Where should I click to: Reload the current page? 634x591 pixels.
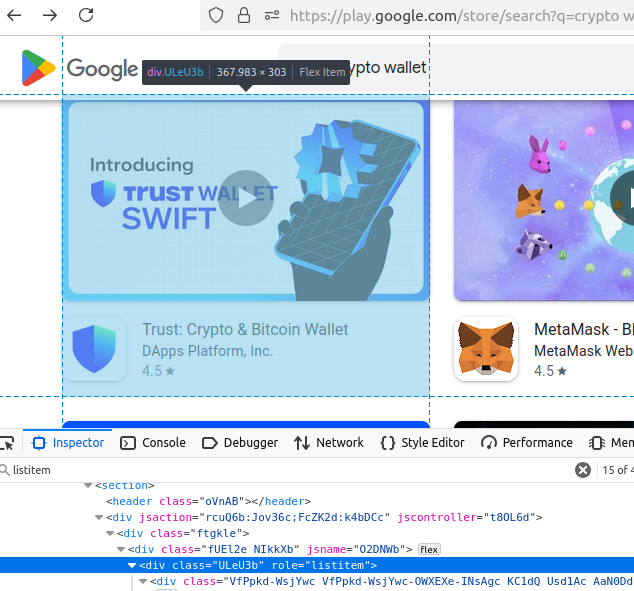[86, 15]
